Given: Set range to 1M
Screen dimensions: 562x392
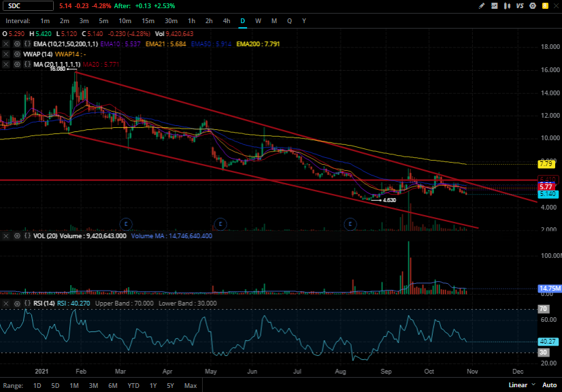Looking at the screenshot, I should (x=74, y=386).
